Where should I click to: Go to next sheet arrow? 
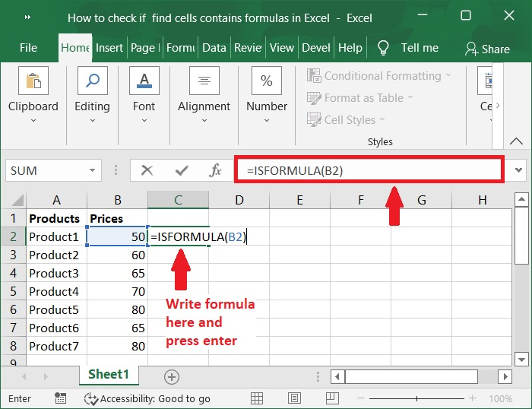tap(46, 377)
